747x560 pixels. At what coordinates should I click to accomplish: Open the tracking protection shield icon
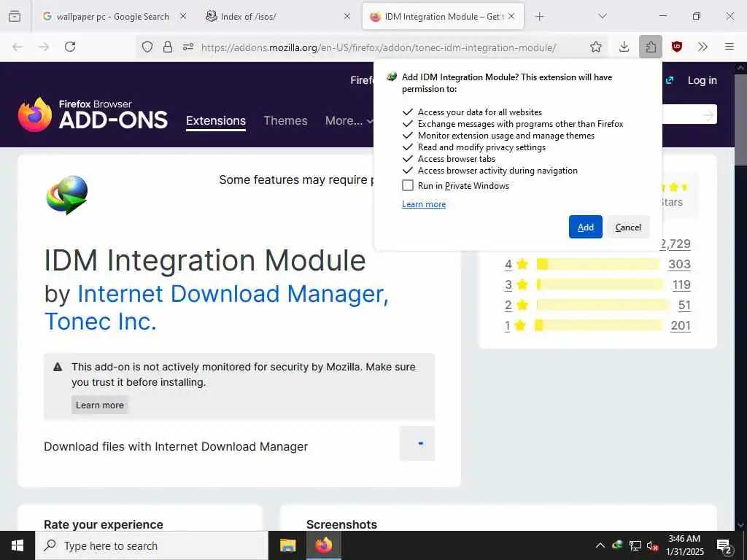coord(147,47)
